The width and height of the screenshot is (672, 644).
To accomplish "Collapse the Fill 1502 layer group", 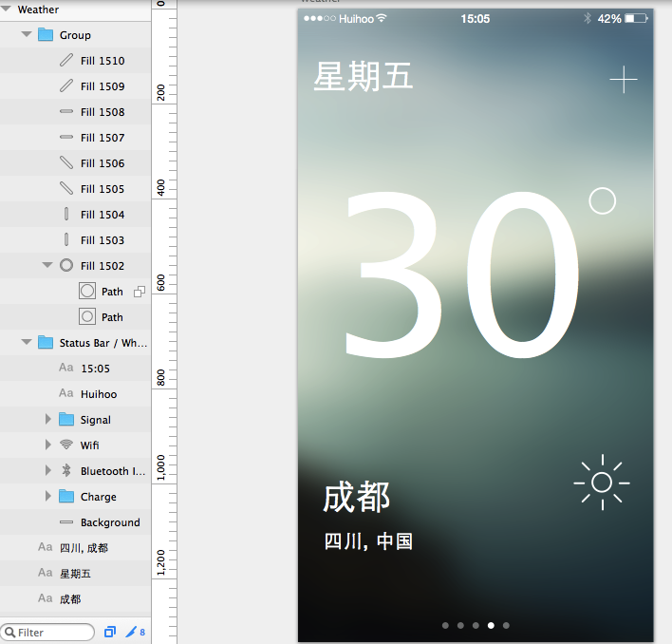I will [47, 266].
